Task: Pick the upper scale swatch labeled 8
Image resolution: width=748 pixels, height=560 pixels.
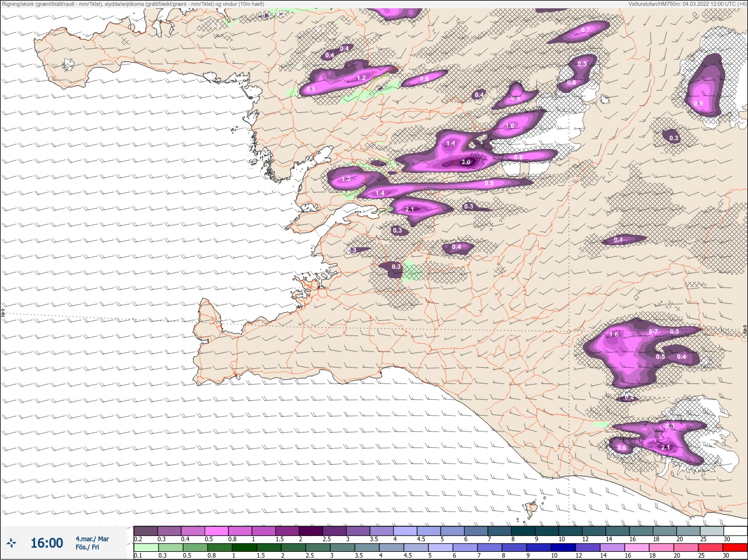Action: click(x=524, y=531)
